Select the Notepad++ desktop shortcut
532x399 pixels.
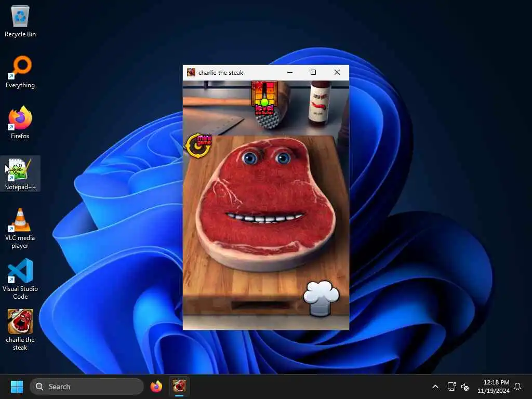click(20, 174)
